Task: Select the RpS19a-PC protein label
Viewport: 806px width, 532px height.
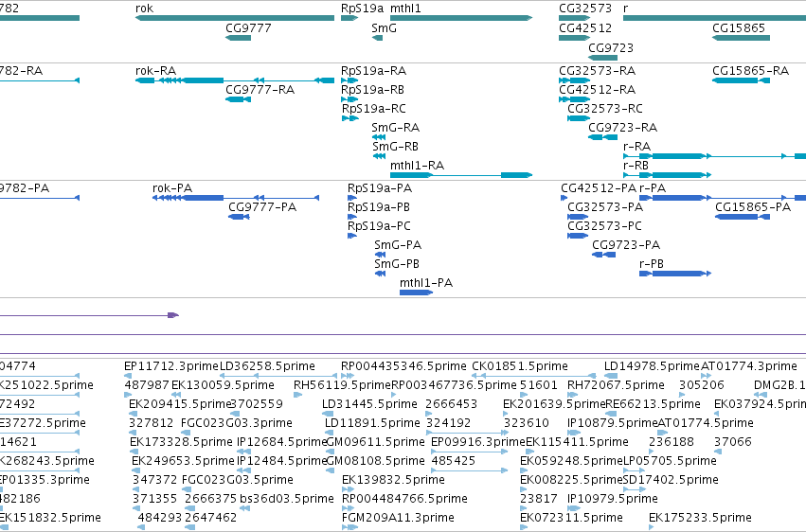Action: pyautogui.click(x=380, y=226)
